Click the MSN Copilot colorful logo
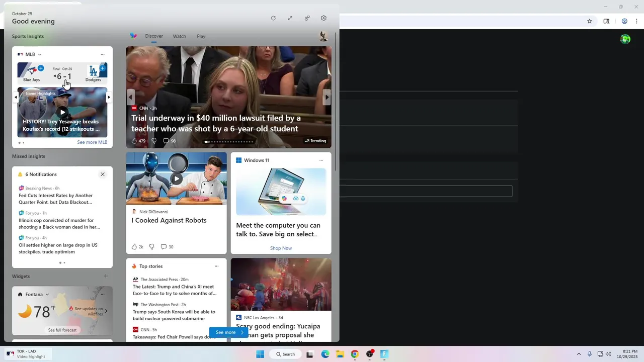The image size is (644, 362). coord(133,36)
